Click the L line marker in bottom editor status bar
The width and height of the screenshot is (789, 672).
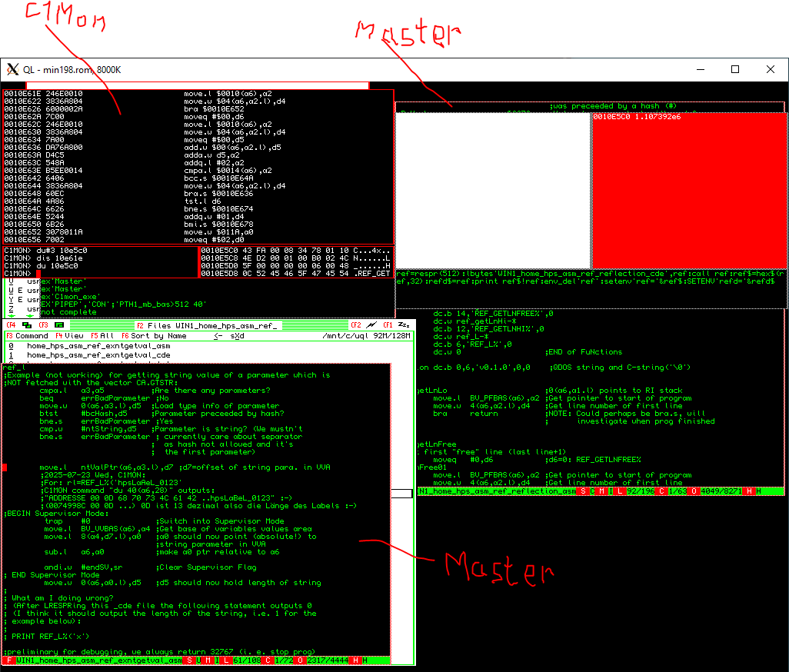coord(226,660)
